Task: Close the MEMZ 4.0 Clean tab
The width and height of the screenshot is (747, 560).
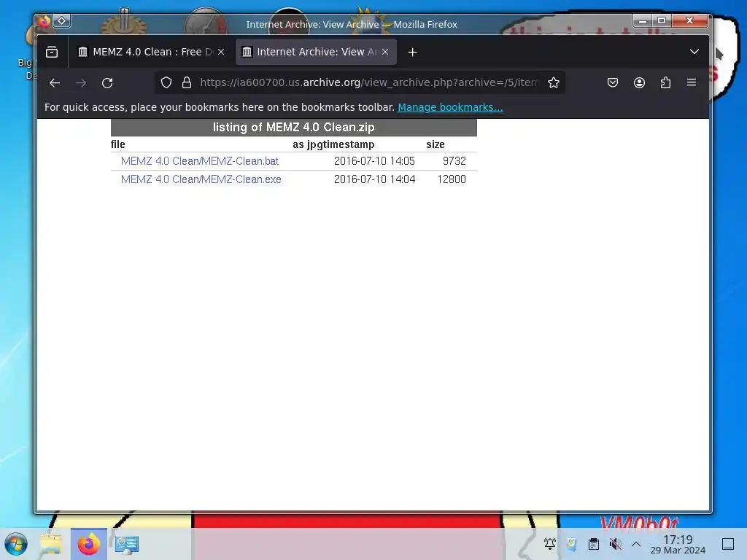Action: 221,52
